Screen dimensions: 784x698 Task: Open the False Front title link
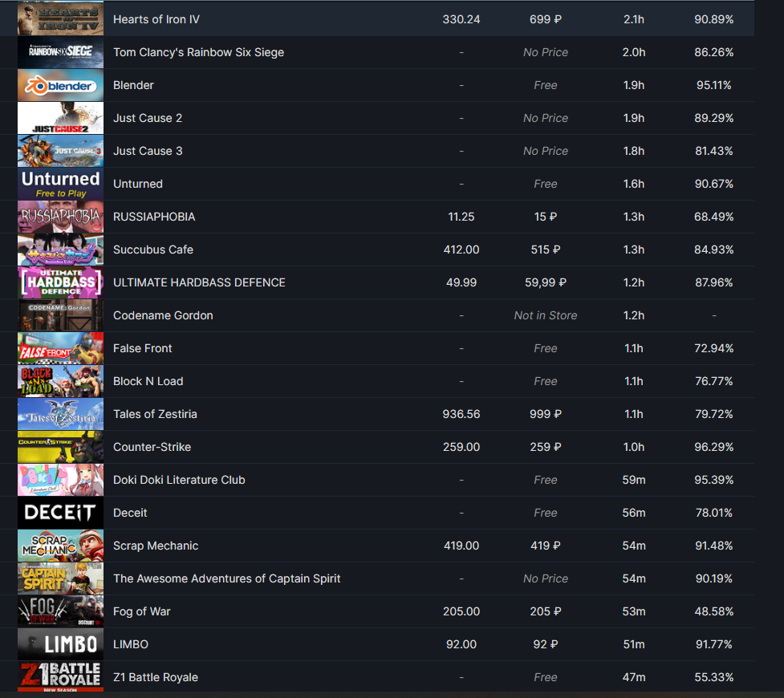(143, 348)
